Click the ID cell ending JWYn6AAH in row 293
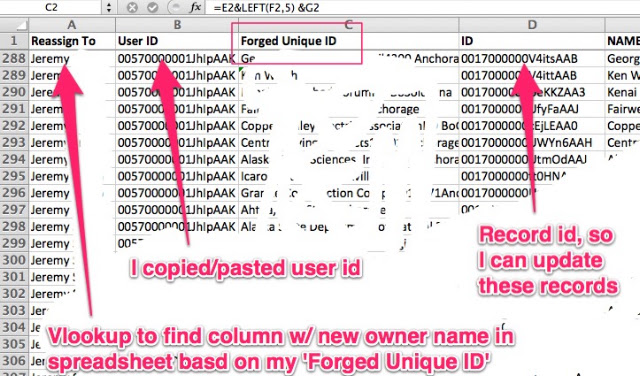640x376 pixels. (x=532, y=142)
